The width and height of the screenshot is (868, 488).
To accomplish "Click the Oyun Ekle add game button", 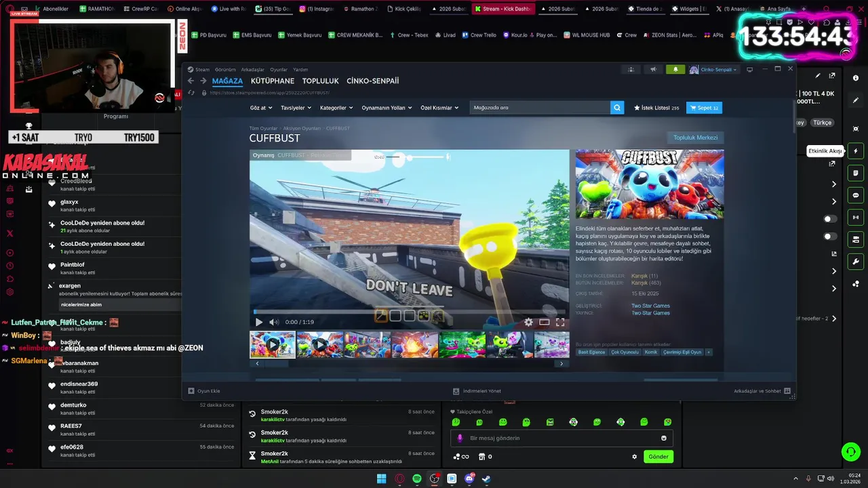I will [x=204, y=391].
